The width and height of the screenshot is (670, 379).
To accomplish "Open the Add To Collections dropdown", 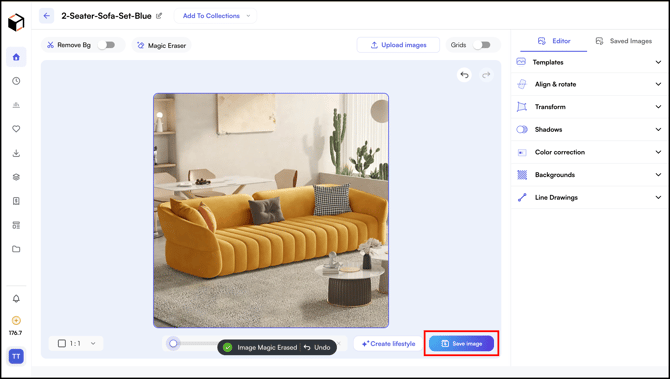I will (x=215, y=16).
